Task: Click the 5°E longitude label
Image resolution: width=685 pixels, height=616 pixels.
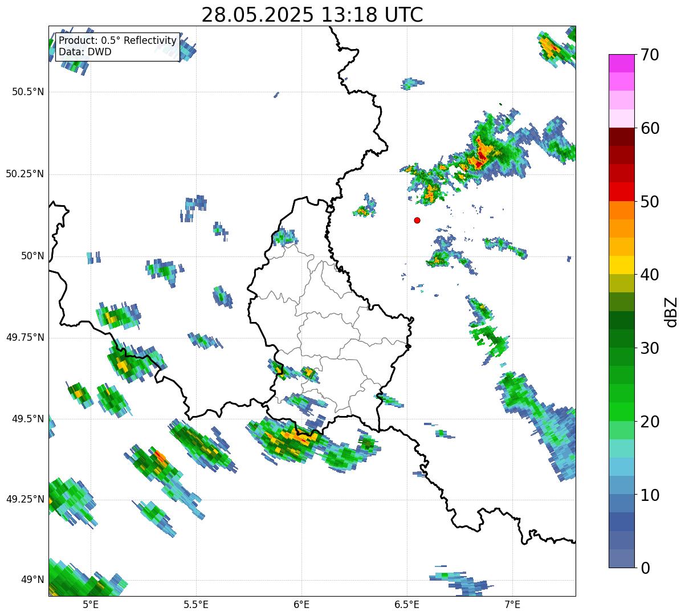Action: point(91,605)
